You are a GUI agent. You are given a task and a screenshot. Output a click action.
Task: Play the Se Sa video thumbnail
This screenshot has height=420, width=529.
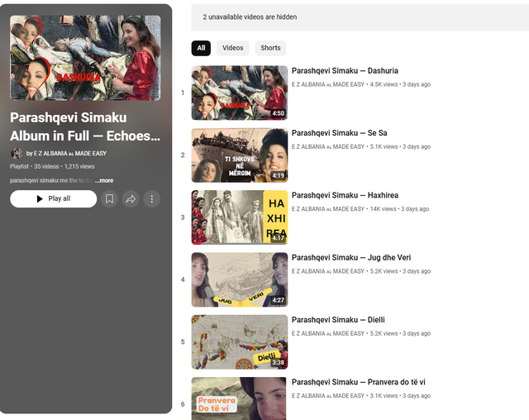[239, 155]
